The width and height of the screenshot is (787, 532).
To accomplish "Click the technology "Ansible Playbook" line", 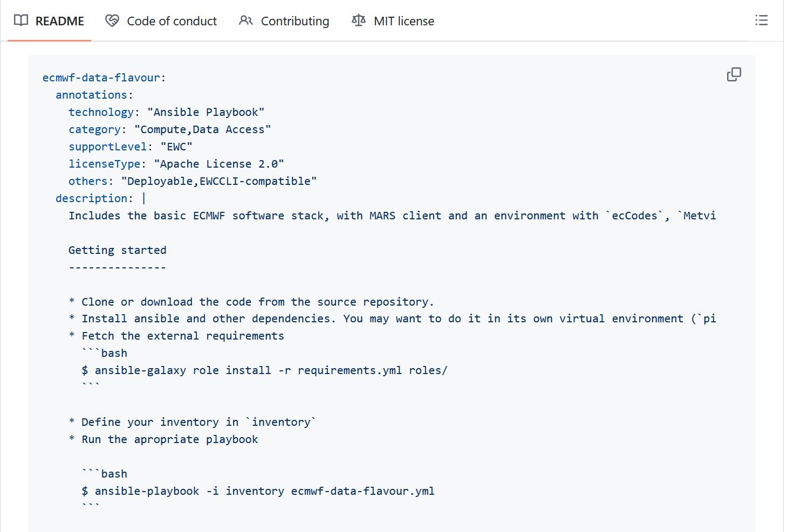I will click(167, 112).
